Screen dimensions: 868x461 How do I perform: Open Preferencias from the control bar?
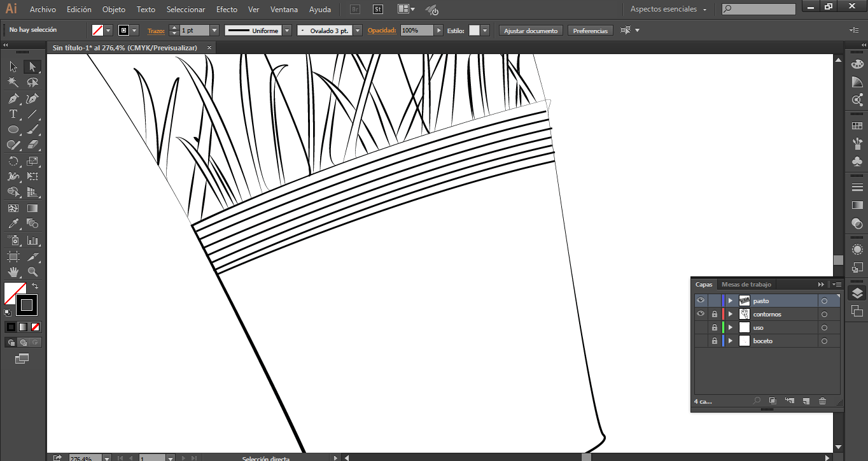[x=590, y=31]
